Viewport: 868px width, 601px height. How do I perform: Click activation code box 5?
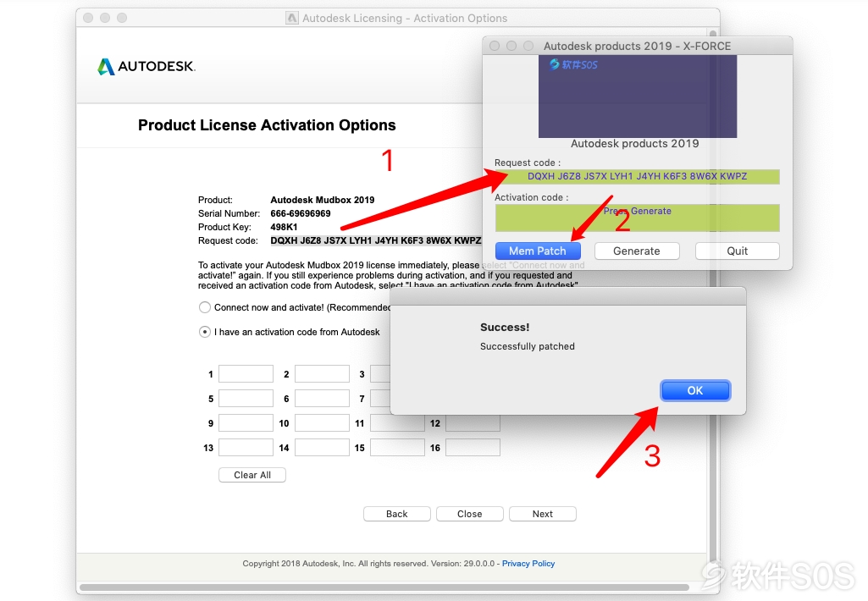pyautogui.click(x=246, y=399)
